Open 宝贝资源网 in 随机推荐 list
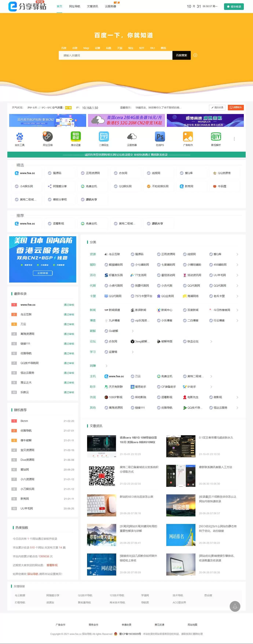Screen dimensions: 253x644 pyautogui.click(x=27, y=450)
